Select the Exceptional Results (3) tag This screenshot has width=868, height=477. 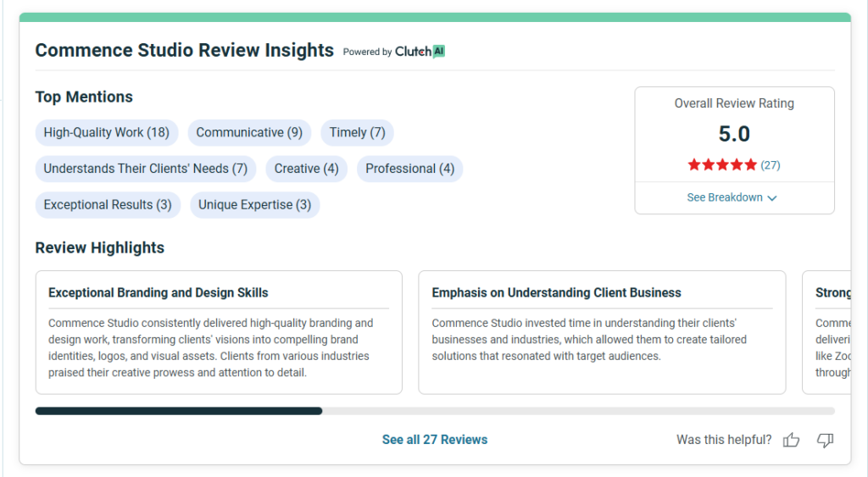(108, 205)
